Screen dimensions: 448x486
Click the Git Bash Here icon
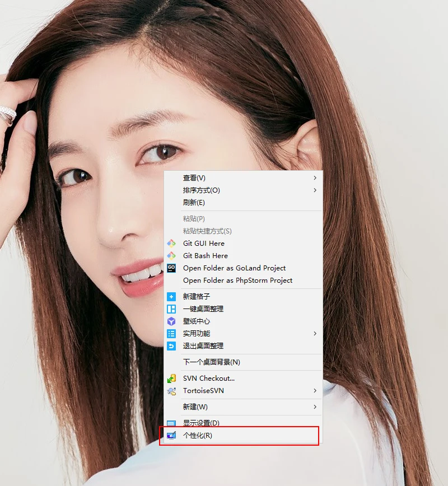pos(171,256)
